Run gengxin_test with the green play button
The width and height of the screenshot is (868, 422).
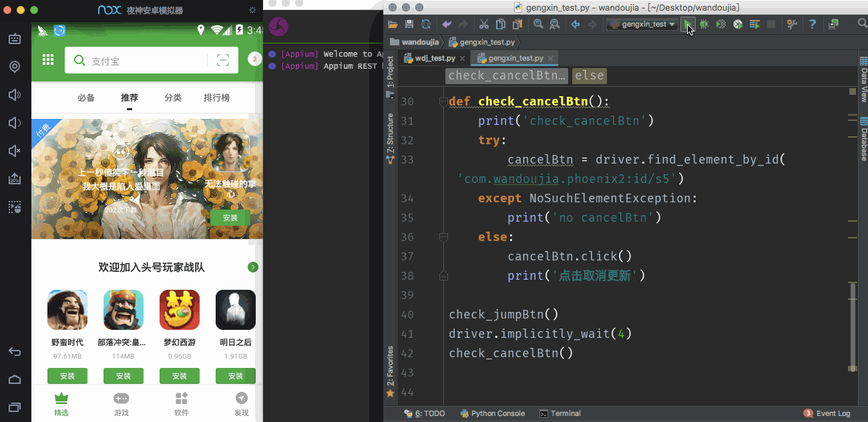coord(688,24)
